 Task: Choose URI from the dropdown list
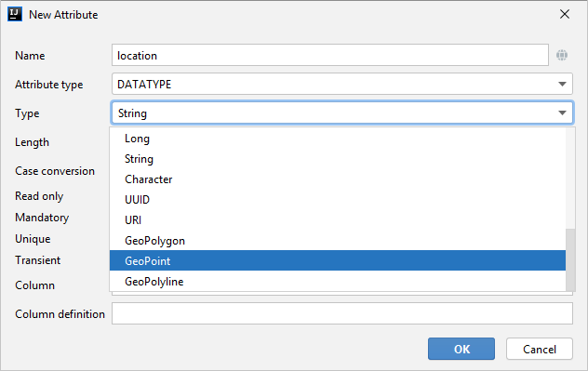(338, 220)
